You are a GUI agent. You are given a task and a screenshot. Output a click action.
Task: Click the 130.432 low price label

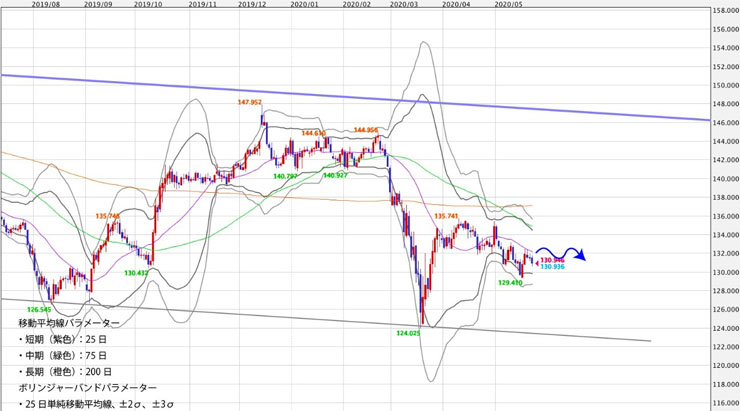pyautogui.click(x=136, y=273)
